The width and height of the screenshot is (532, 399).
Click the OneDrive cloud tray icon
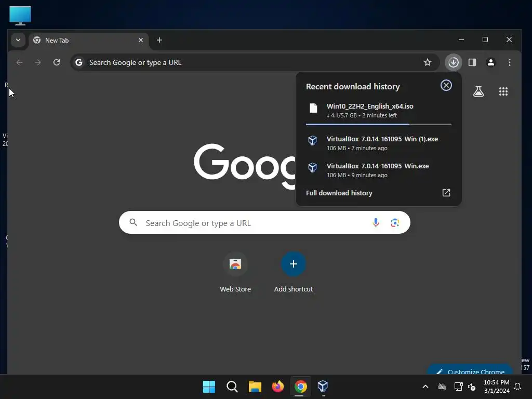tap(442, 387)
